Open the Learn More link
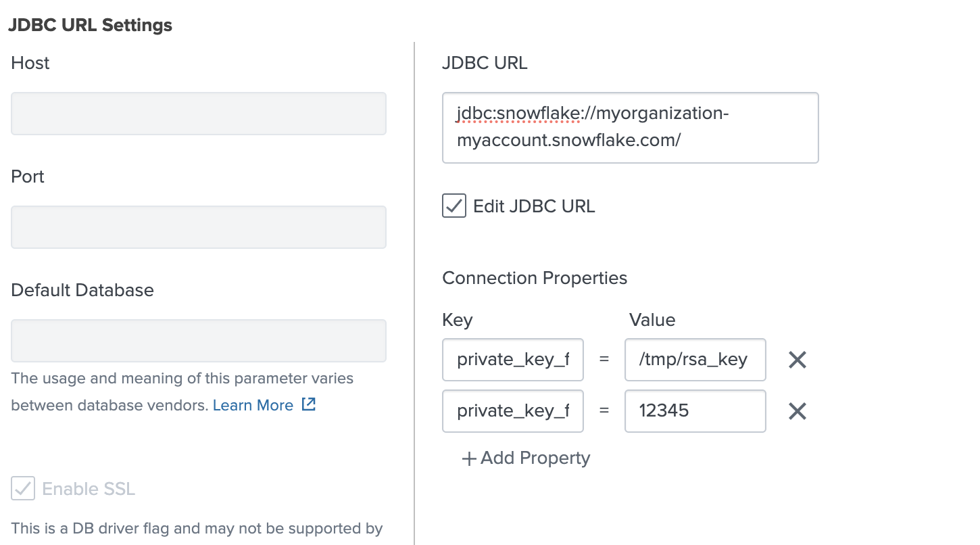Screen dimensions: 980x545 pyautogui.click(x=253, y=404)
